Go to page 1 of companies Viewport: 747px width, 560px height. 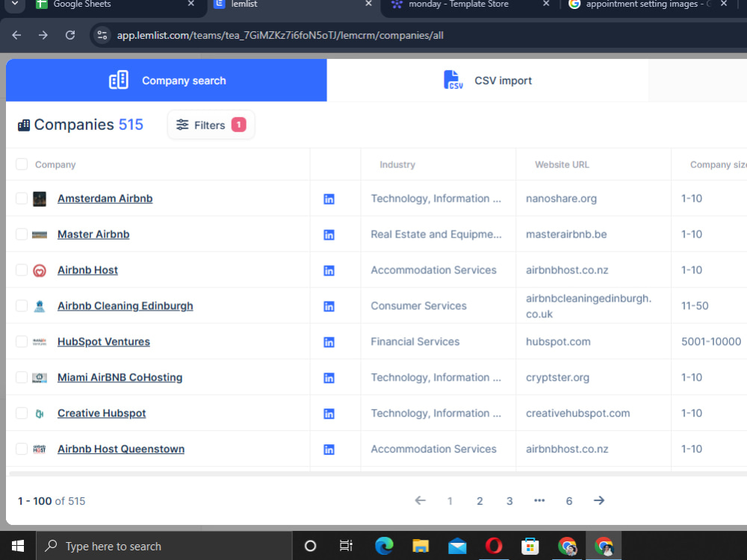450,501
